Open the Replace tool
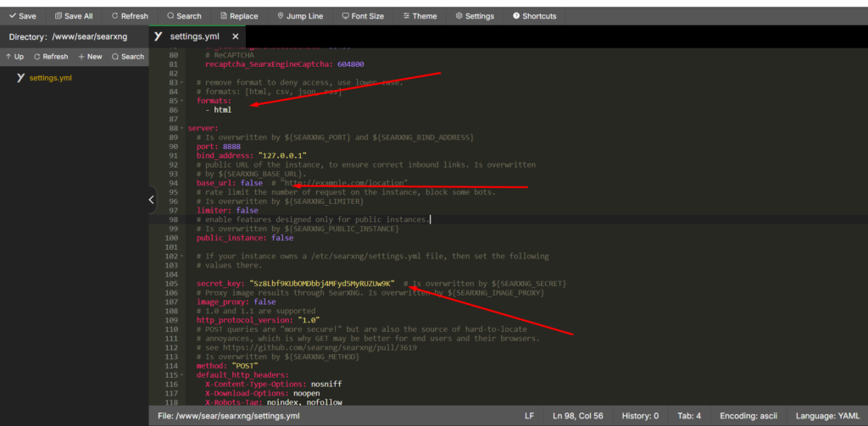The height and width of the screenshot is (426, 868). [238, 16]
